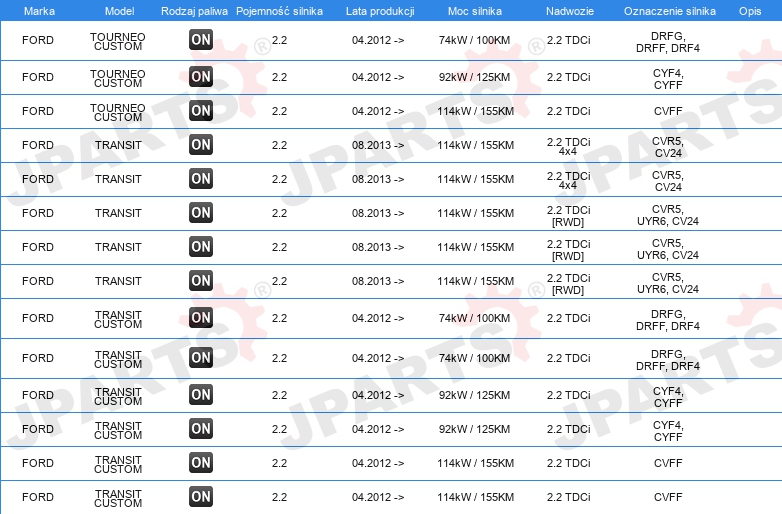This screenshot has width=782, height=514.
Task: Click the Moc silnika column header
Action: click(475, 11)
